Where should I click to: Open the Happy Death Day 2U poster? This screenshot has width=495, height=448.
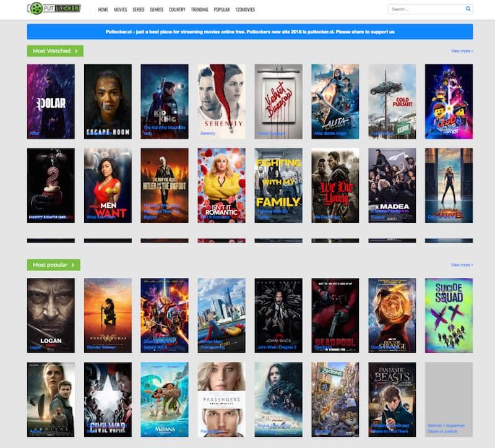click(51, 185)
